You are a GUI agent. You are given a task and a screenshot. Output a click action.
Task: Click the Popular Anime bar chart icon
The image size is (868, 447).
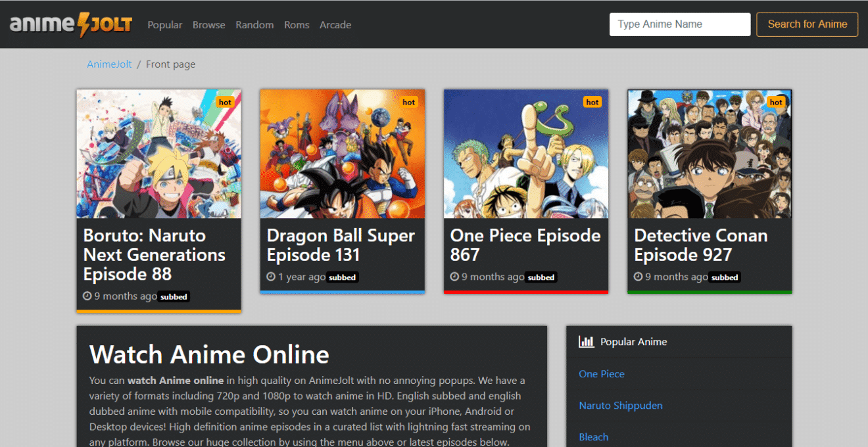point(586,342)
